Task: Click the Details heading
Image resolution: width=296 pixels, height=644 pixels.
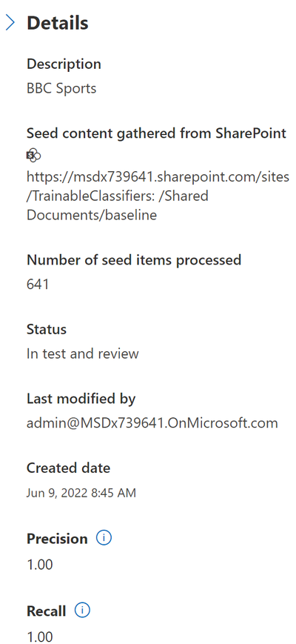Action: 58,23
